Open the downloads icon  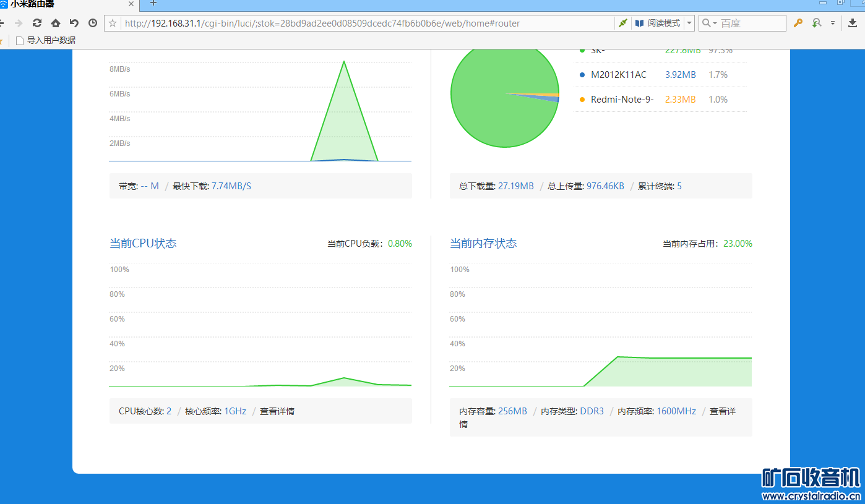point(853,23)
